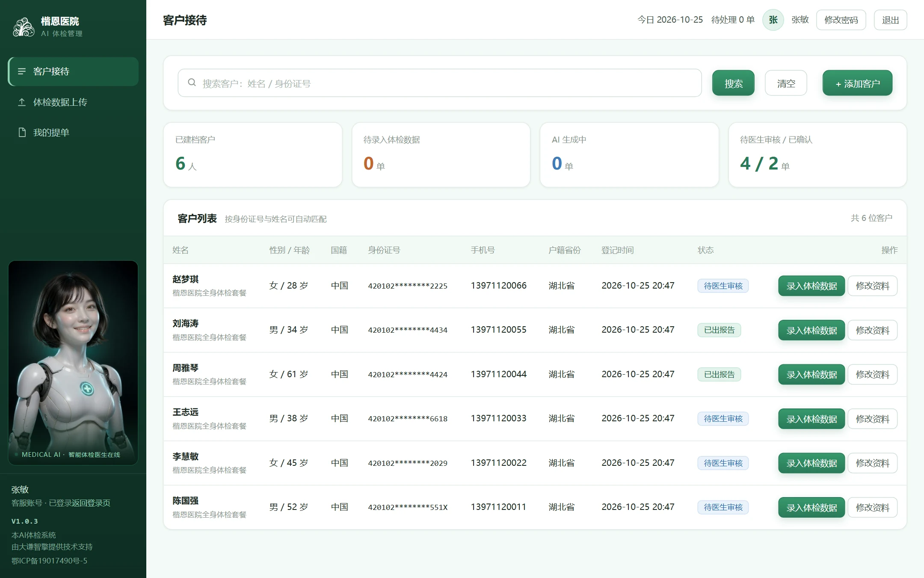Click the 体检数据上传 upload arrow icon

(x=22, y=102)
